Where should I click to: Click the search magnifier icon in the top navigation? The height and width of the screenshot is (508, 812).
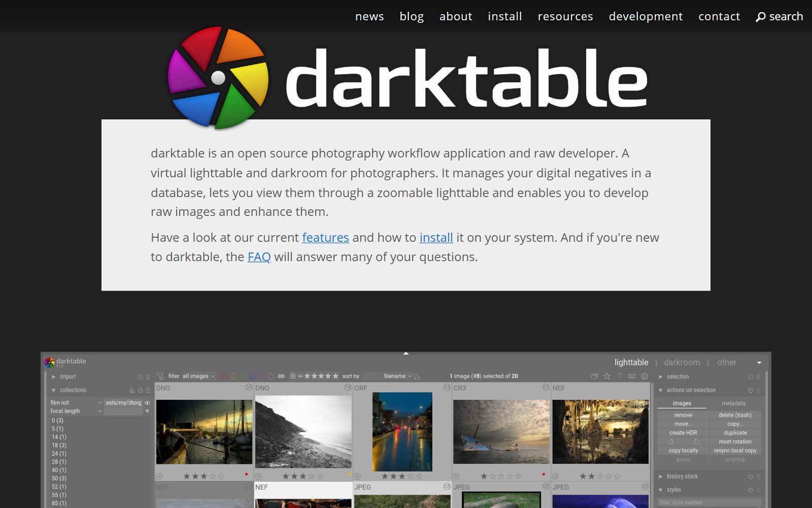tap(760, 17)
